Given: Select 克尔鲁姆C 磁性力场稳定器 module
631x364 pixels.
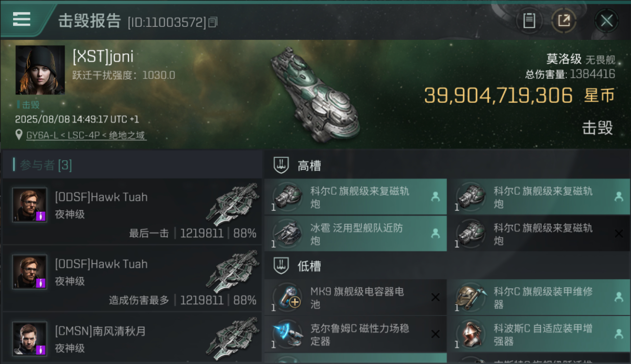Looking at the screenshot, I should click(x=355, y=334).
